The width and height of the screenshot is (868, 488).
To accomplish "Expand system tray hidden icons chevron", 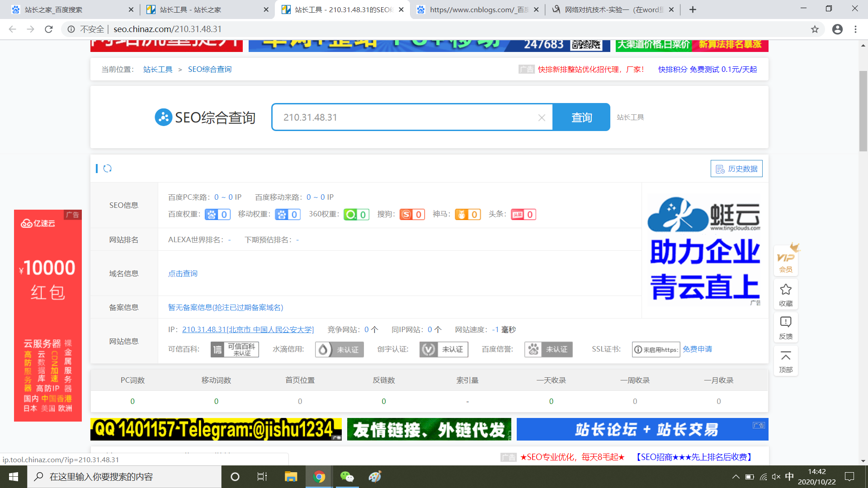I will coord(736,477).
